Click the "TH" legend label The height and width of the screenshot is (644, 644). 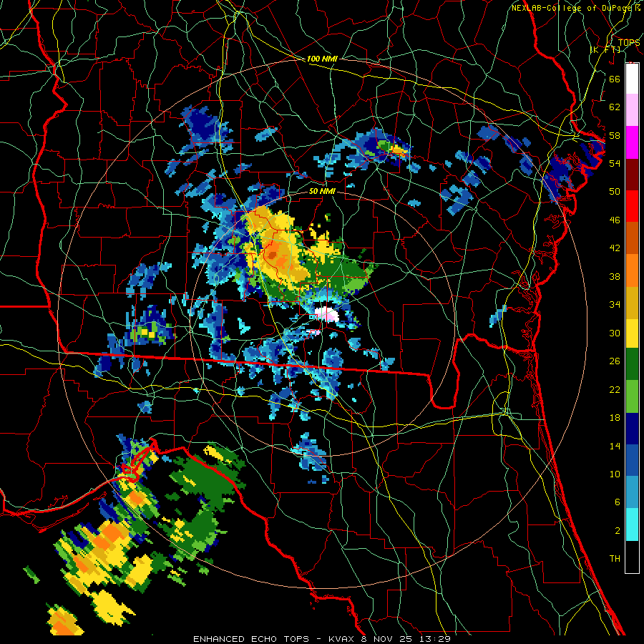615,558
